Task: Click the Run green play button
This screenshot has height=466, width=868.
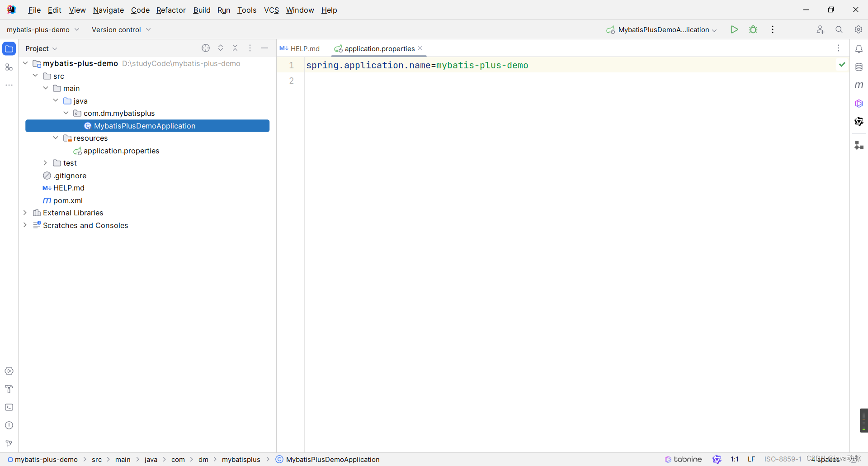Action: pos(734,29)
